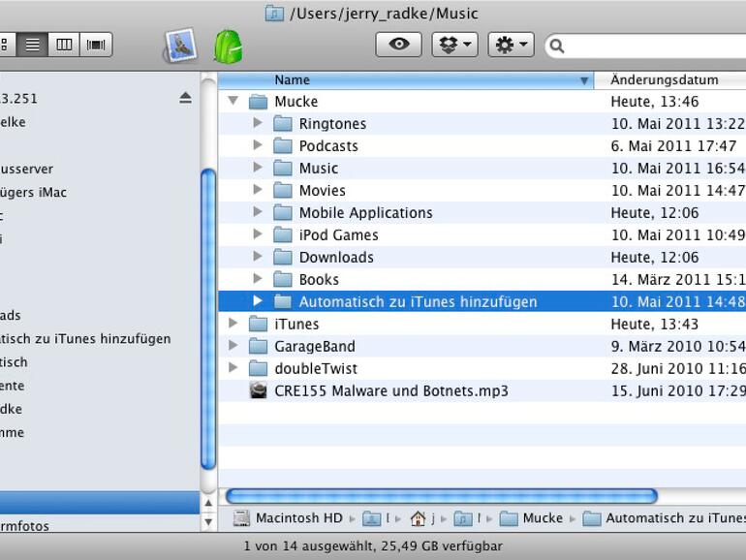Click the green backpack toolbar icon

click(228, 47)
